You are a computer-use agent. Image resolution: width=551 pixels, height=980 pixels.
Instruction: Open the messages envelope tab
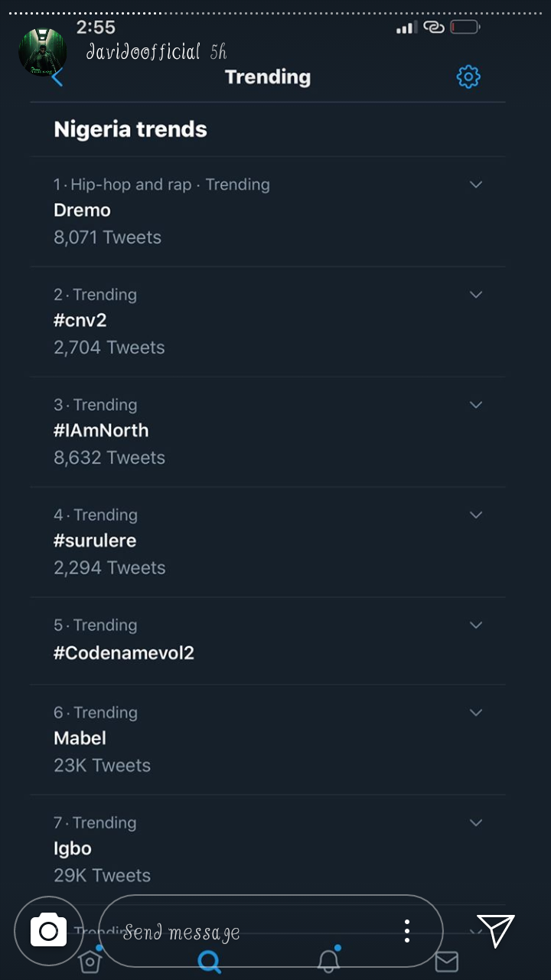click(446, 962)
